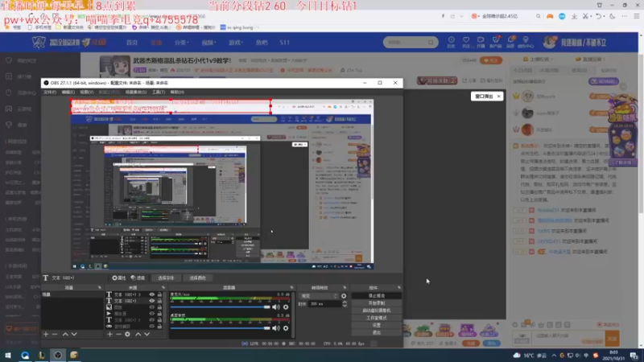644x362 pixels.
Task: Move the selected source down in the Sources list
Action: (147, 335)
